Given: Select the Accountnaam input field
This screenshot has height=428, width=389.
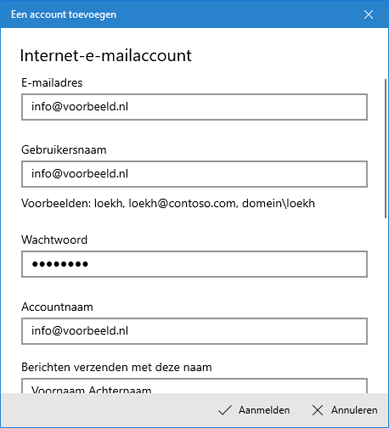Looking at the screenshot, I should pos(194,331).
